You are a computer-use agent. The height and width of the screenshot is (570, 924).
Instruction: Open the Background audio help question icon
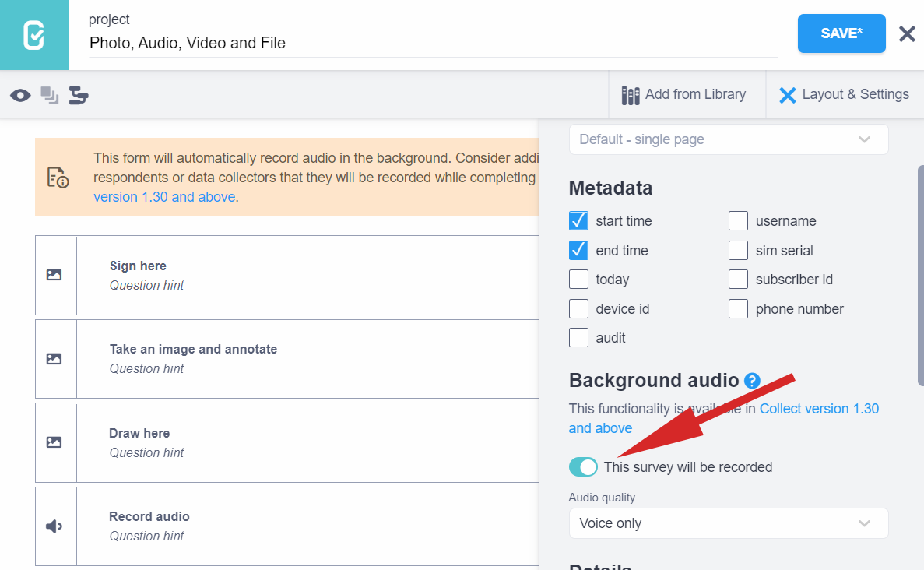(752, 381)
